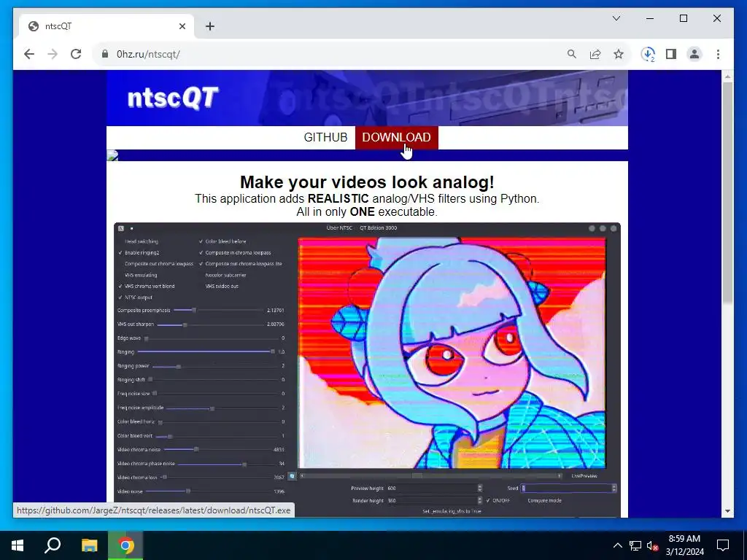Open the taskbar clock showing 8:59 AM

point(684,545)
